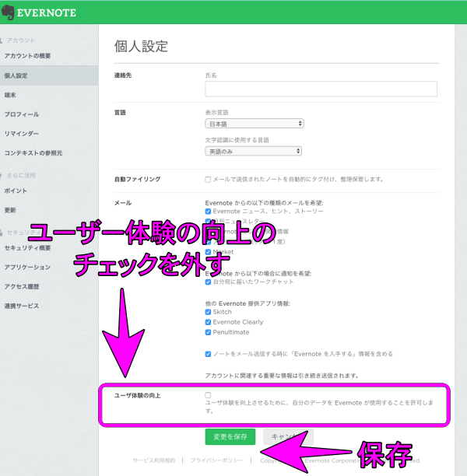
Task: Open コンテキストの参照元 page
Action: 33,153
